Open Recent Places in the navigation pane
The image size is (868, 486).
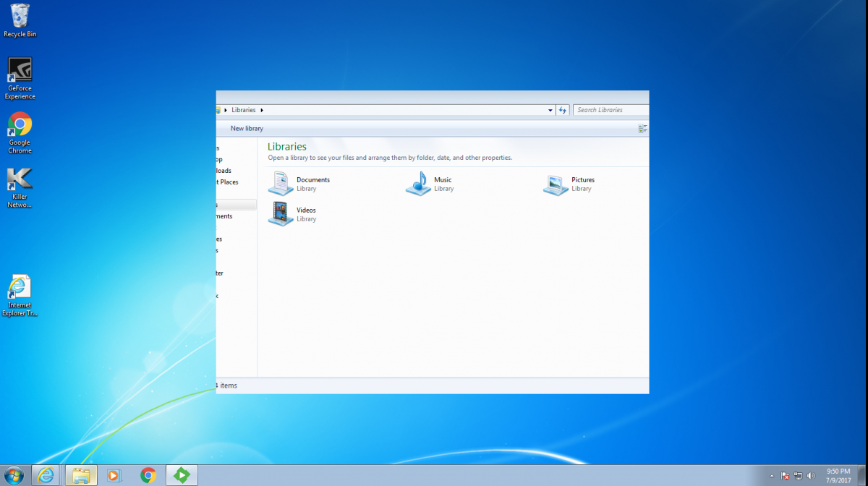click(226, 182)
